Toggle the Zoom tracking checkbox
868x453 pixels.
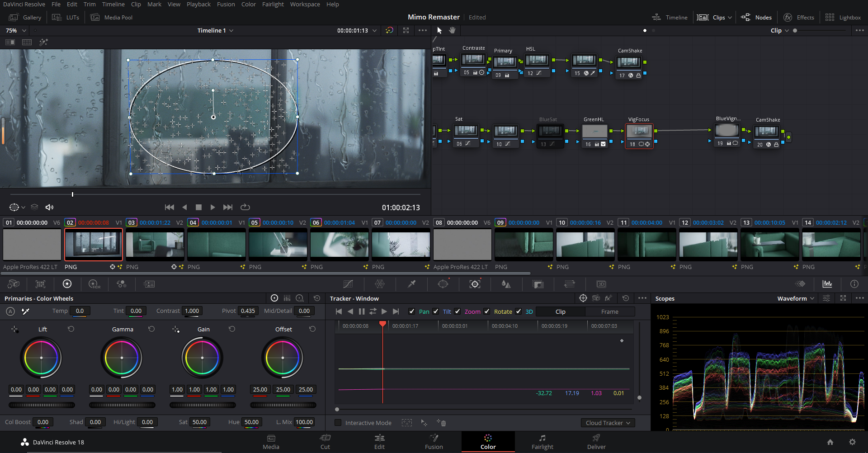458,311
